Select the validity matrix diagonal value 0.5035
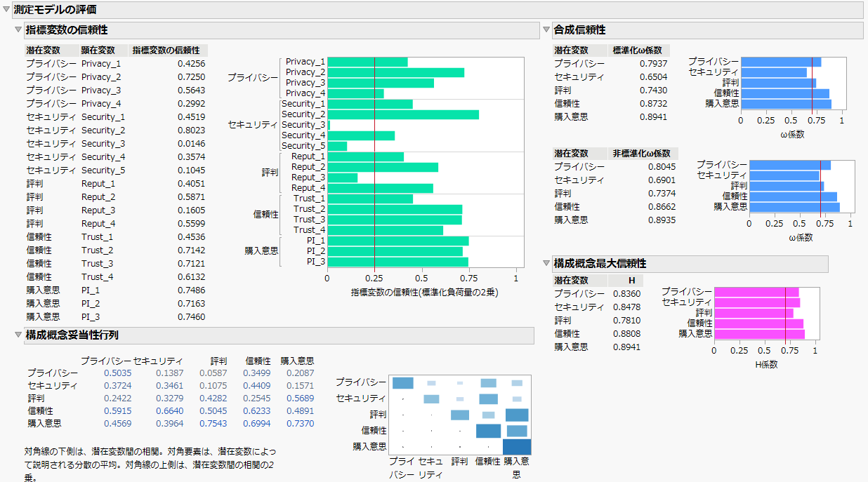This screenshot has width=868, height=482. click(117, 373)
